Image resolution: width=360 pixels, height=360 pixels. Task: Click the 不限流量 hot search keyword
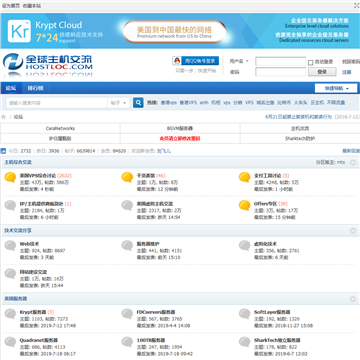click(336, 103)
